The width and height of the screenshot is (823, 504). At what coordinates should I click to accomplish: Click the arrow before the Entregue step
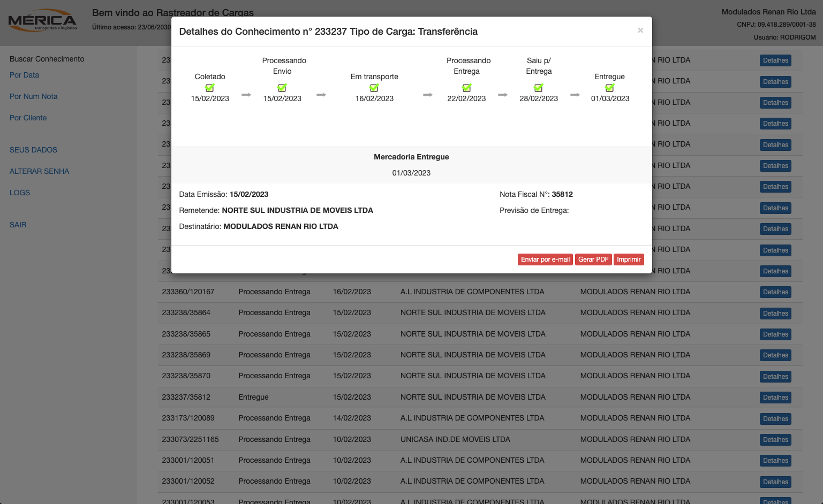click(575, 95)
